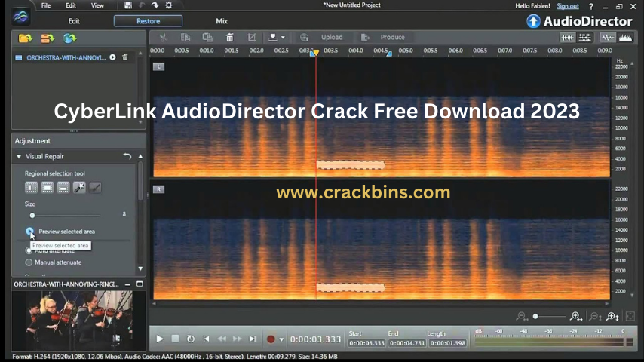Click the yellow playhead marker on timeline
644x362 pixels.
[316, 53]
